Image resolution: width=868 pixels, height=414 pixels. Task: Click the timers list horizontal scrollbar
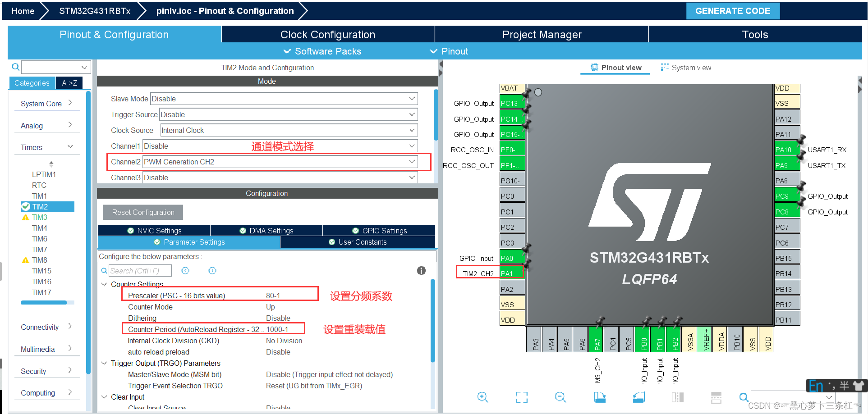point(44,303)
